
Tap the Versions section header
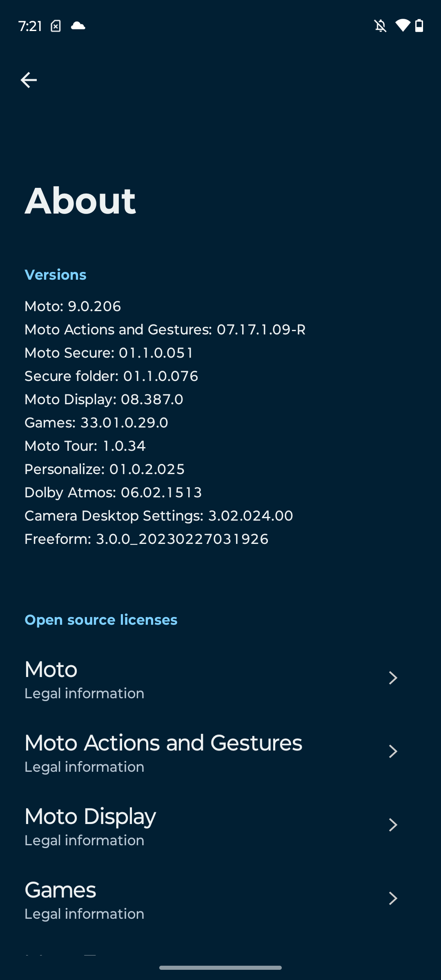click(x=56, y=275)
